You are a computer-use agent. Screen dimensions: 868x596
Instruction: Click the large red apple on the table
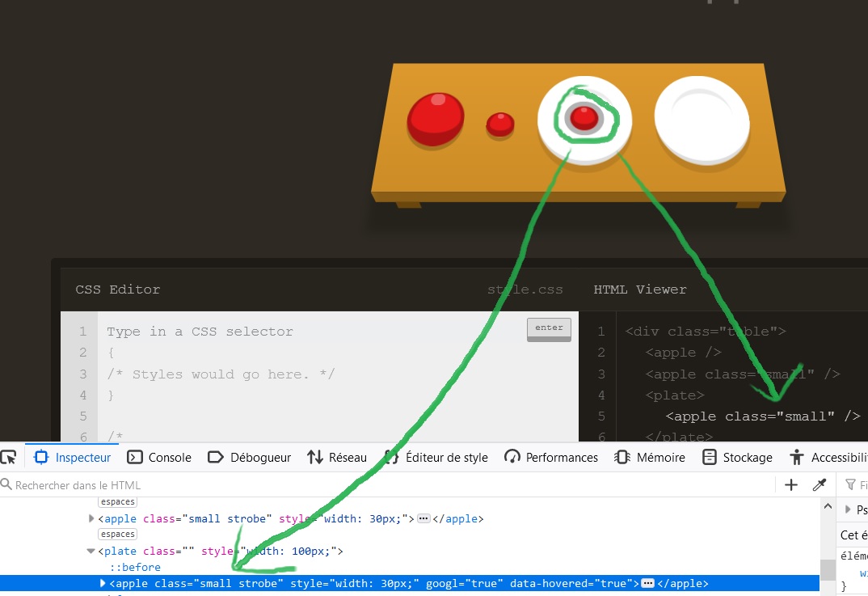[x=435, y=120]
